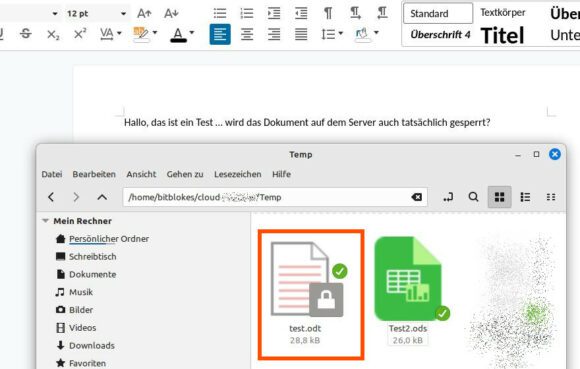Image resolution: width=580 pixels, height=369 pixels.
Task: Open the Gehen zu menu
Action: [185, 174]
